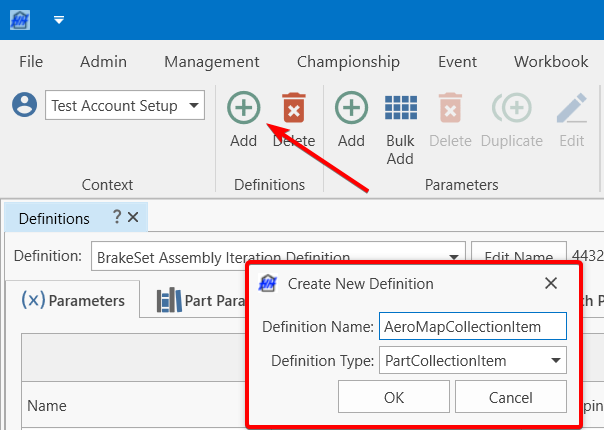Open the quick access toolbar dropdown arrow
This screenshot has height=430, width=604.
tap(59, 19)
